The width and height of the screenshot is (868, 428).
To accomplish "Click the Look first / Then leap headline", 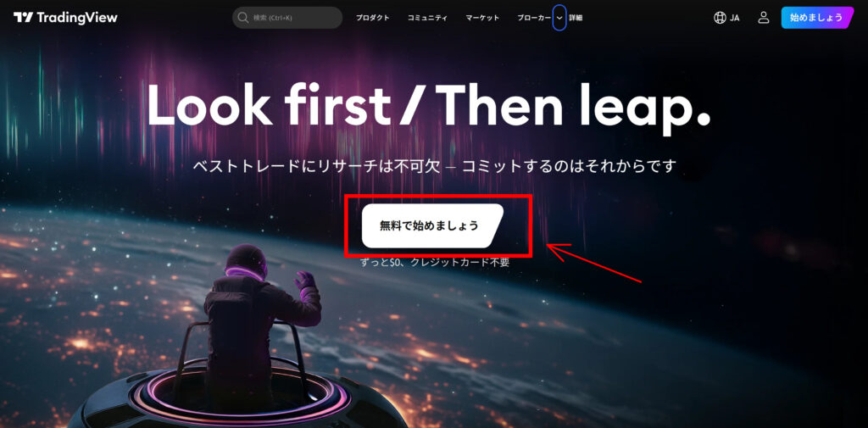I will pos(428,105).
